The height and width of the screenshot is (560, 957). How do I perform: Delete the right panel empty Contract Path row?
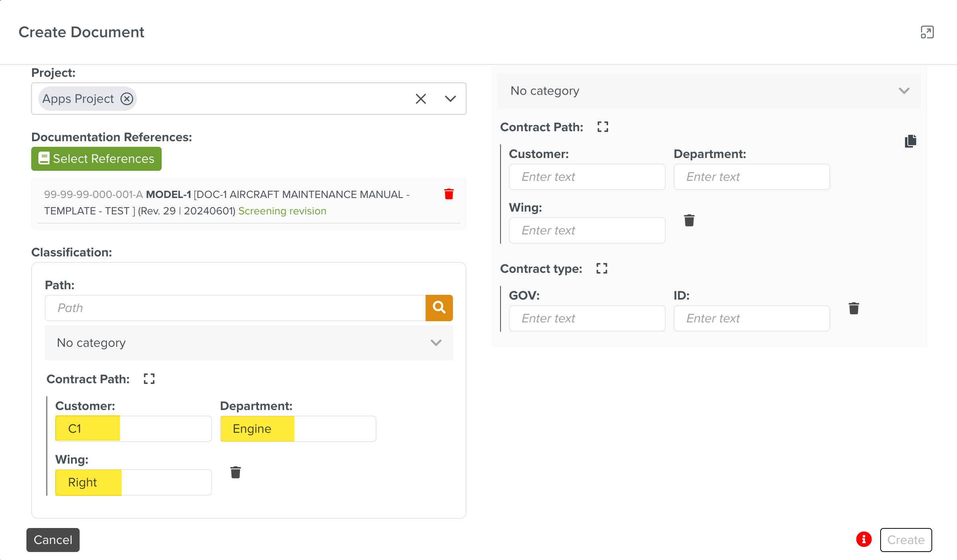[689, 220]
